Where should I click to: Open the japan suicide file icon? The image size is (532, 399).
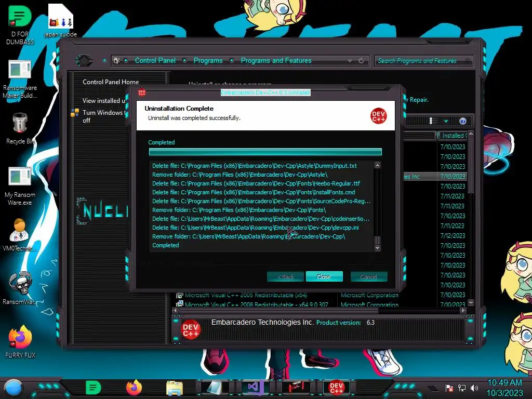pos(60,20)
